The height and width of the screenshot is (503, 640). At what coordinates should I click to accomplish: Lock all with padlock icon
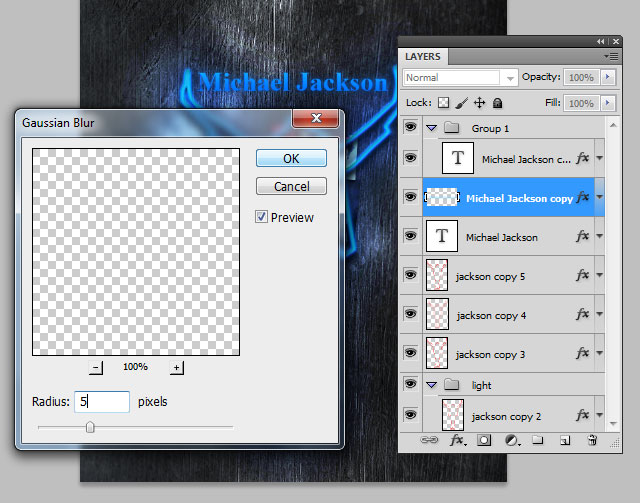point(497,102)
